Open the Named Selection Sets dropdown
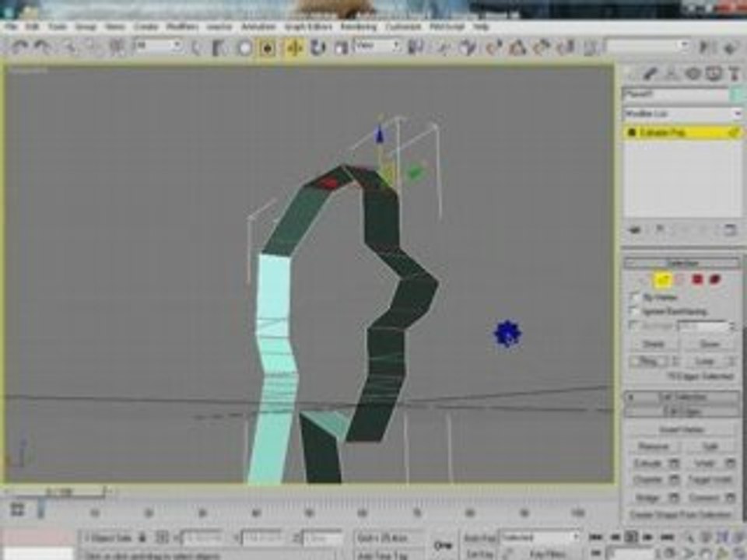747x560 pixels. point(648,46)
